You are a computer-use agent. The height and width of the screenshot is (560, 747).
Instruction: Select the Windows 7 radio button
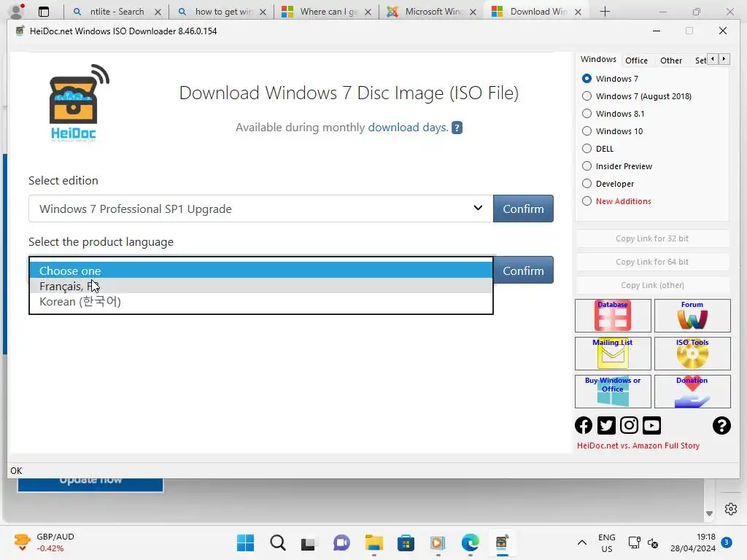tap(587, 79)
